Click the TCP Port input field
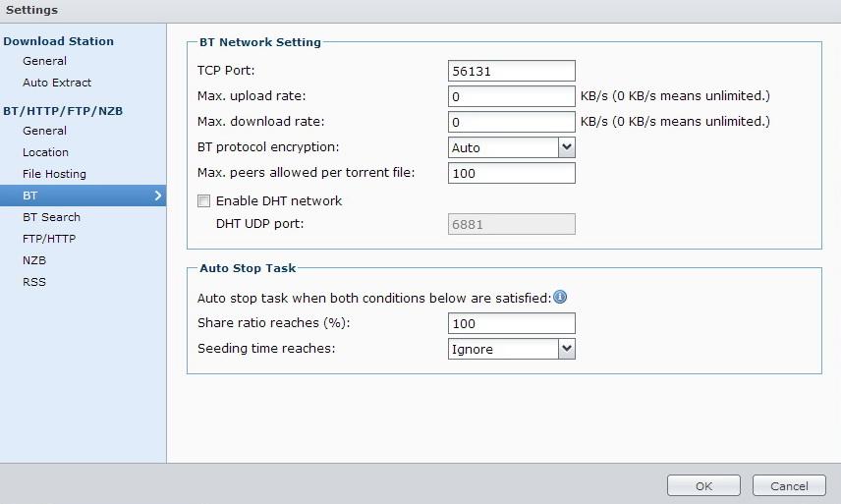Viewport: 841px width, 504px height. pyautogui.click(x=512, y=71)
